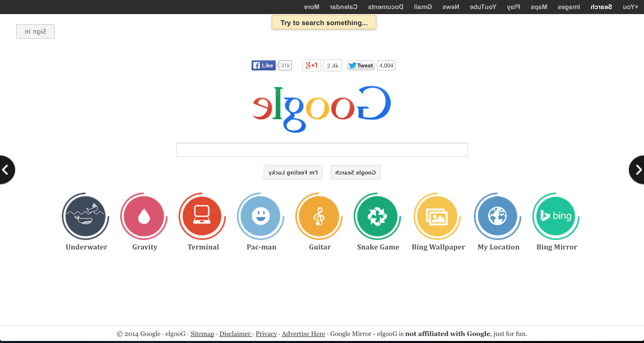Open the mirrored More menu
The height and width of the screenshot is (343, 644).
[311, 7]
